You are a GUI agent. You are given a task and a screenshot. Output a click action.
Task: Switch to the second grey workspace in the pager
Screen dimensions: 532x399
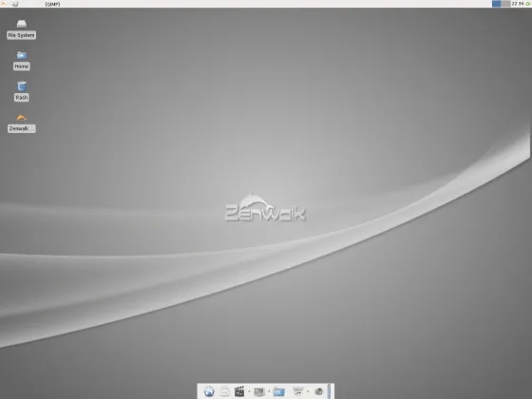click(505, 4)
